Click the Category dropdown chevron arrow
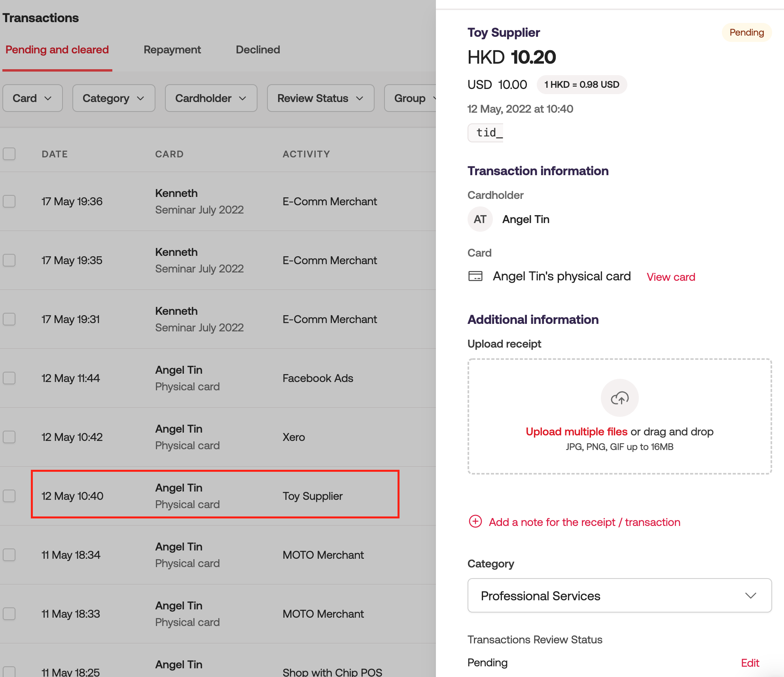The height and width of the screenshot is (677, 784). (750, 596)
